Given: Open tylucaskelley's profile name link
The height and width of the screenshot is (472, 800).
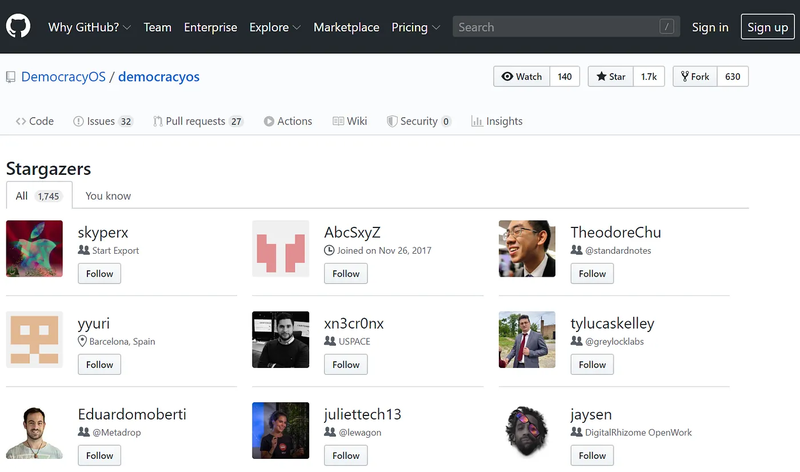Looking at the screenshot, I should (612, 324).
